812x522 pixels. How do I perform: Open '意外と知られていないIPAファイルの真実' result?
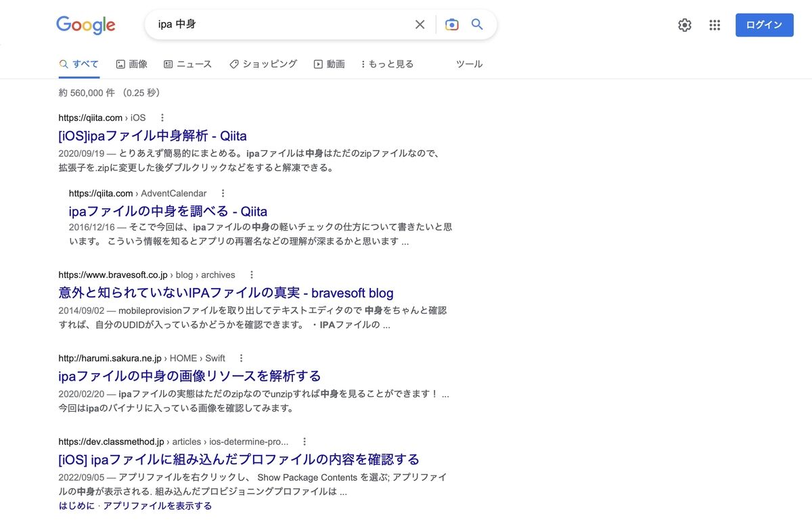click(226, 293)
